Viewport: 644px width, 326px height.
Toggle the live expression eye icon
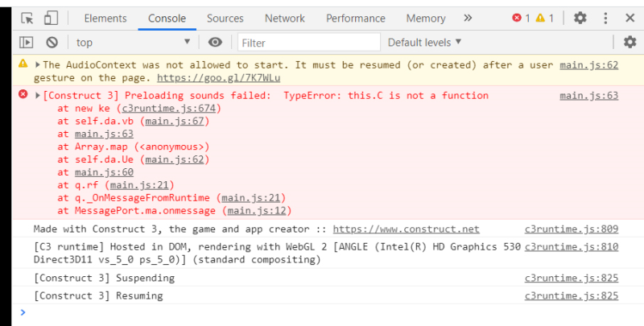coord(215,43)
